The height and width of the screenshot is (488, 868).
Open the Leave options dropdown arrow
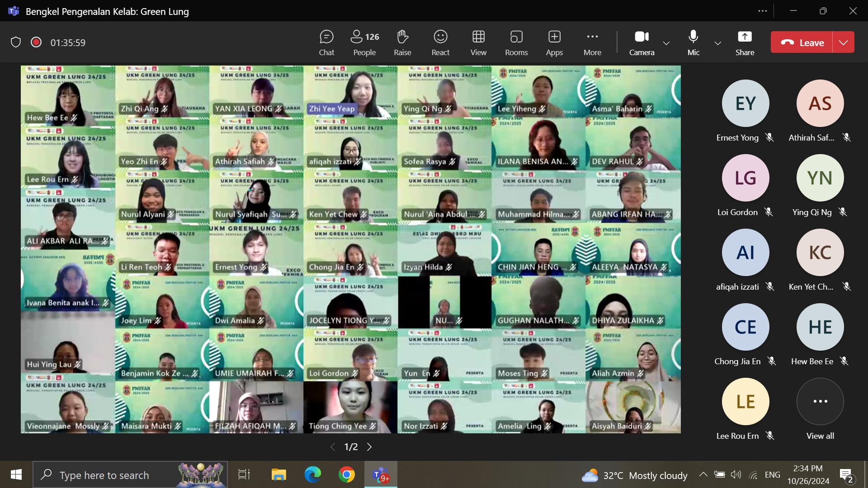[x=843, y=42]
